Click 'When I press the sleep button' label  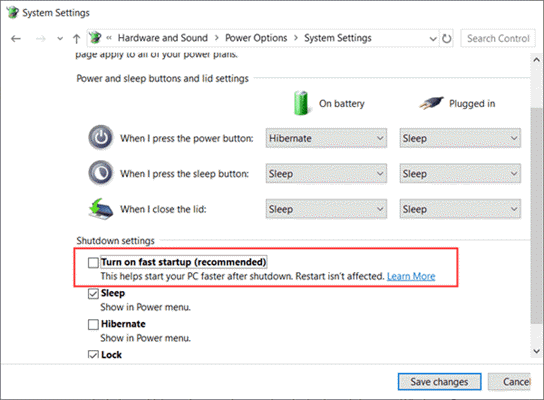tap(184, 173)
